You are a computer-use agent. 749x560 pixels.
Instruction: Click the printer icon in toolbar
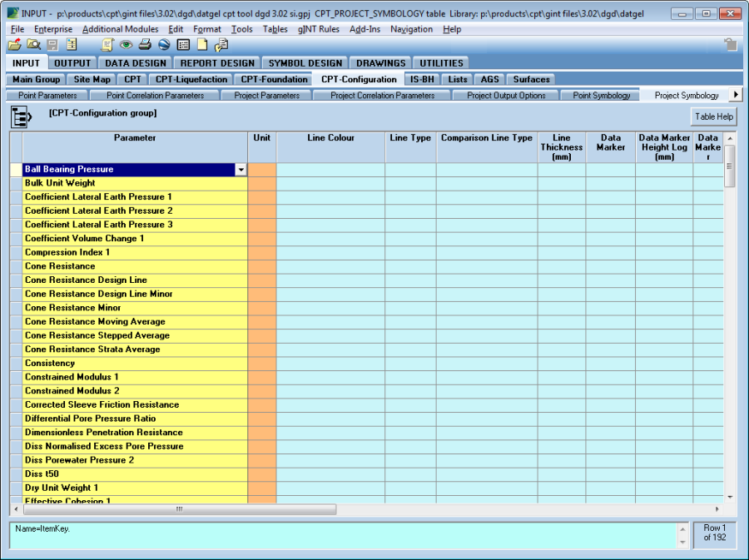145,45
